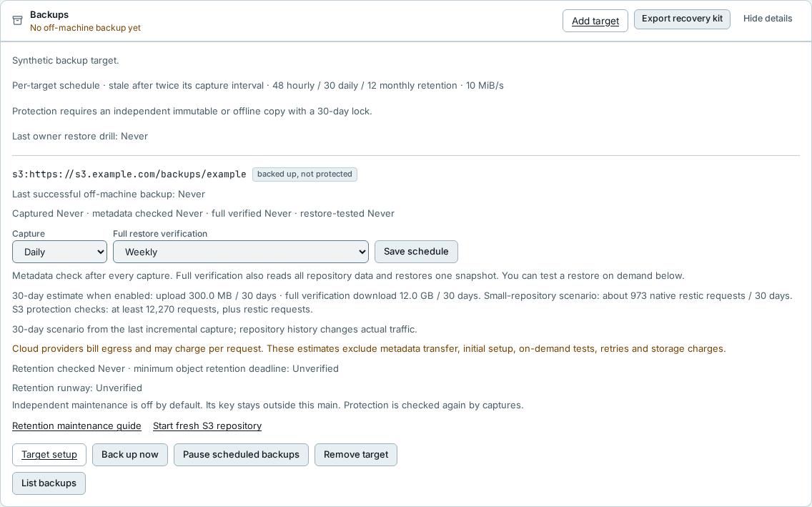This screenshot has height=507, width=812.
Task: Open the Full restore verification dropdown
Action: click(241, 252)
